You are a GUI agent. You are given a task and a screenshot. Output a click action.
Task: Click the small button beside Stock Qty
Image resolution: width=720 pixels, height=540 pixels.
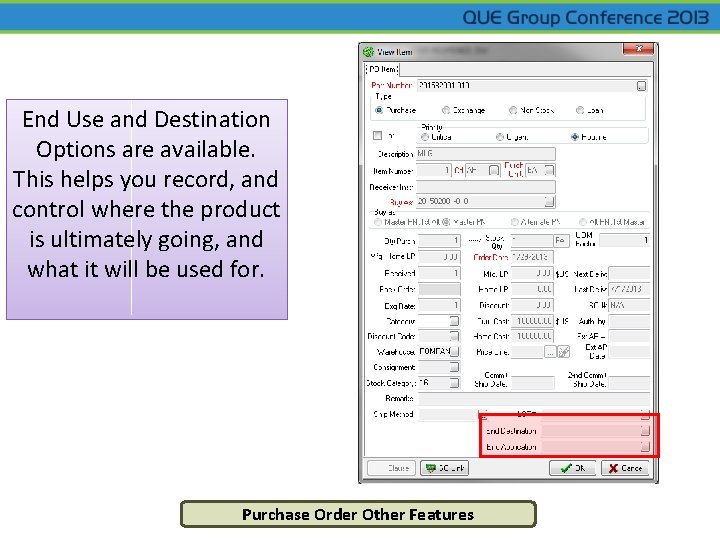click(x=559, y=241)
